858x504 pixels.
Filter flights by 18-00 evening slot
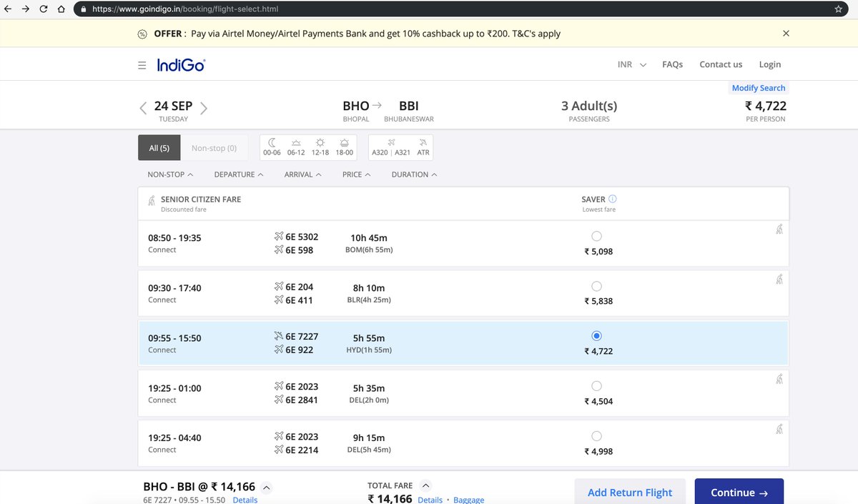point(345,147)
